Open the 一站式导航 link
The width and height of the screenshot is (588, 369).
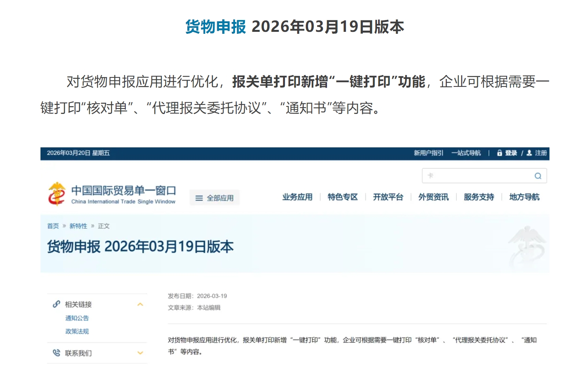pyautogui.click(x=466, y=153)
